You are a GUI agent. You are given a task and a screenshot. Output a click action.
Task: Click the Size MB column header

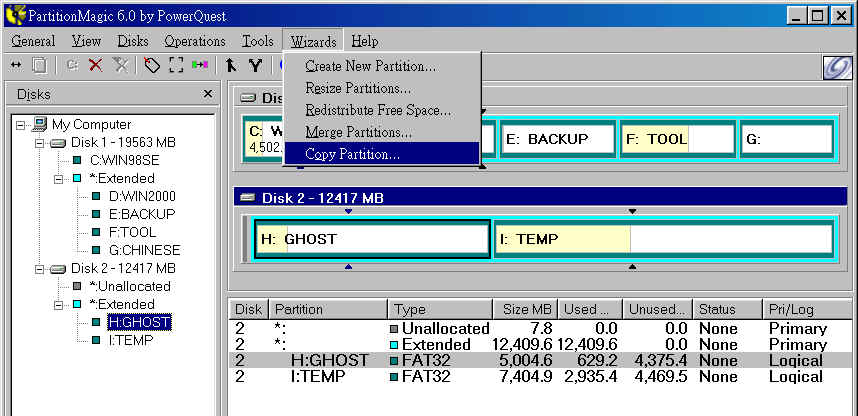click(x=526, y=310)
